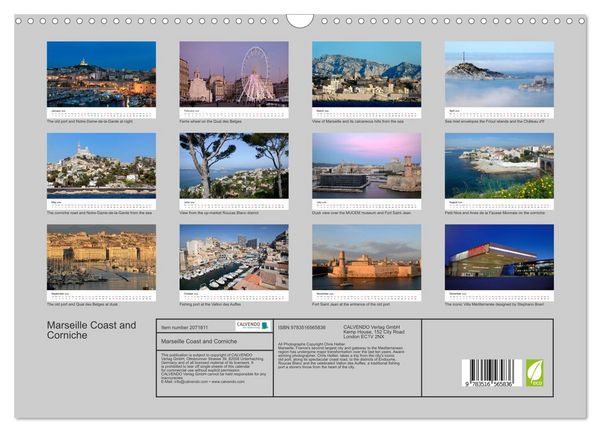Click caption "Fishing port at the Vallon des Auffes"

tap(210, 304)
